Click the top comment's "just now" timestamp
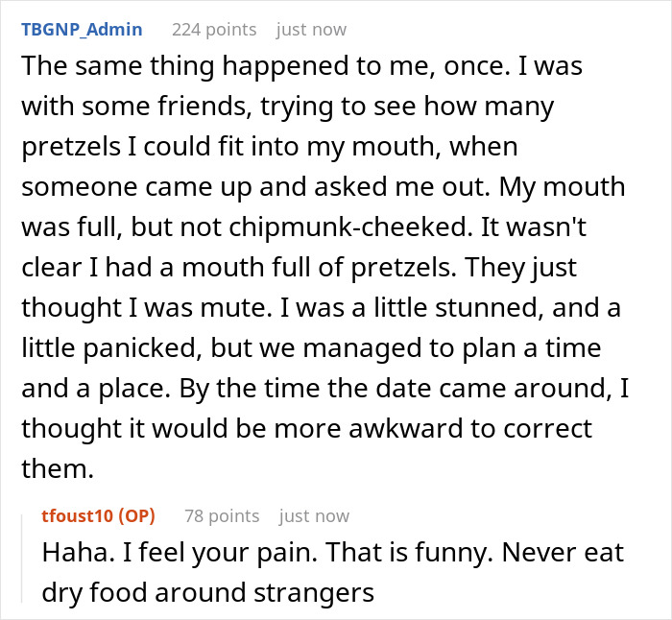672x620 pixels. point(312,30)
